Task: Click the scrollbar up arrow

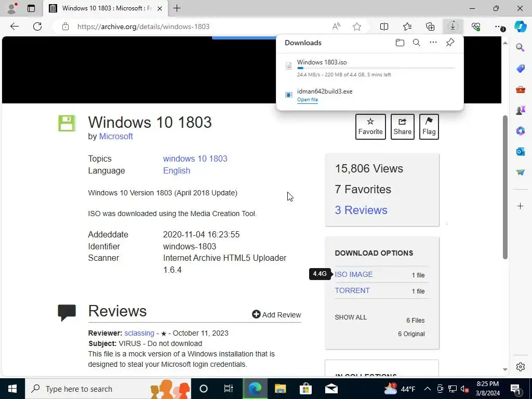Action: click(x=505, y=43)
